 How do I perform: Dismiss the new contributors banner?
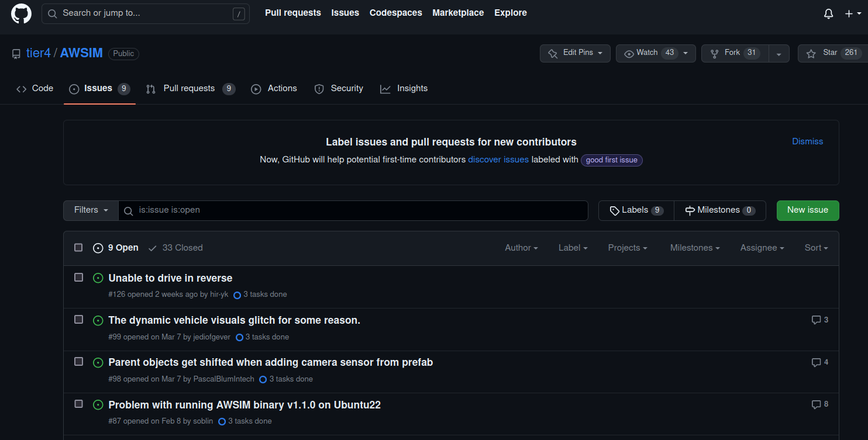click(807, 141)
